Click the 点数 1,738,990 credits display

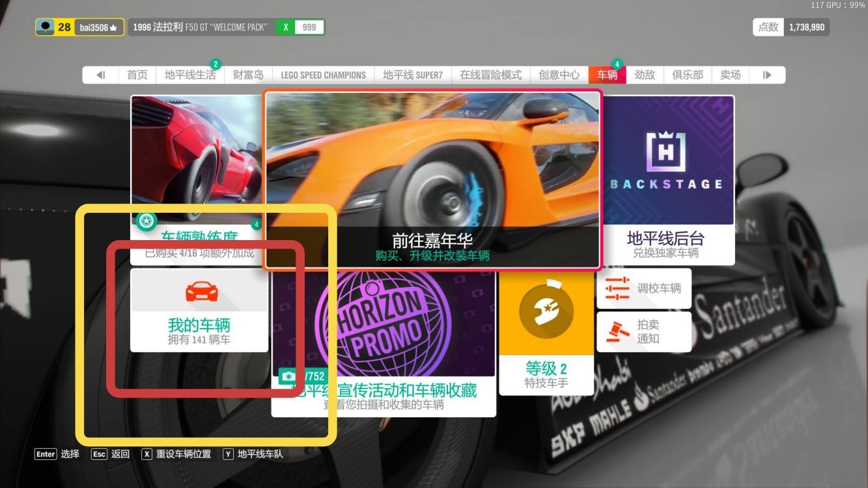coord(791,27)
